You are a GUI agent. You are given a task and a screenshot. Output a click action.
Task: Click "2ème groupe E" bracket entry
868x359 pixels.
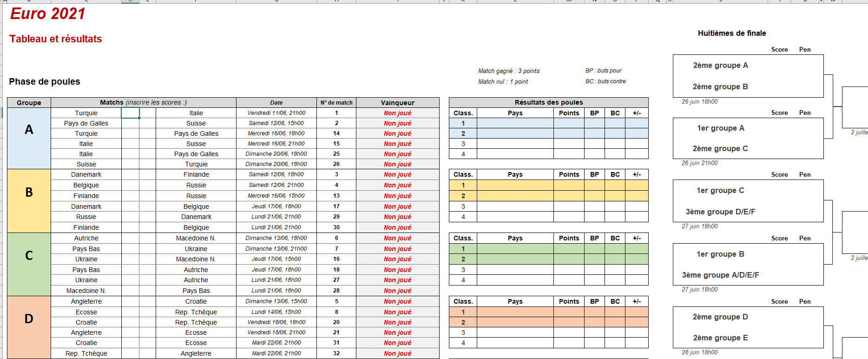pos(721,338)
